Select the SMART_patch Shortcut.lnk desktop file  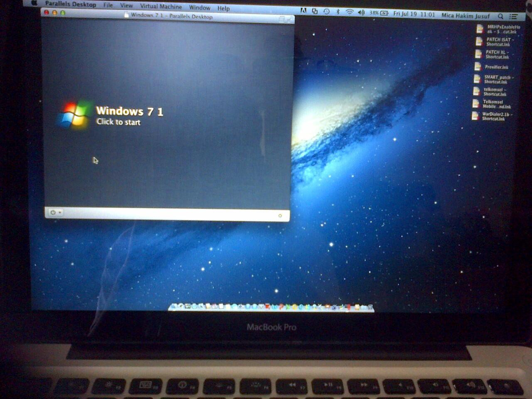pos(494,79)
